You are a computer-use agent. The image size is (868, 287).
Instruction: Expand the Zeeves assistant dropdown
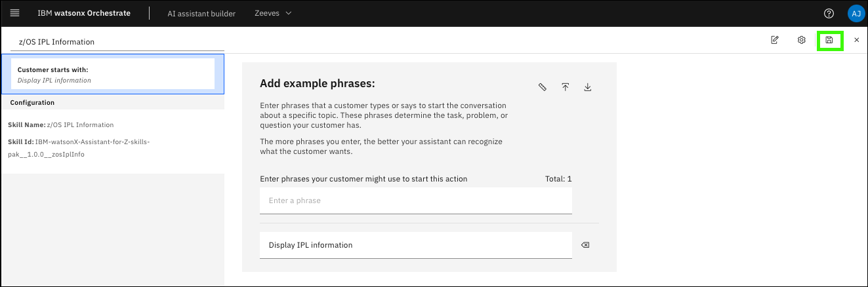[273, 13]
